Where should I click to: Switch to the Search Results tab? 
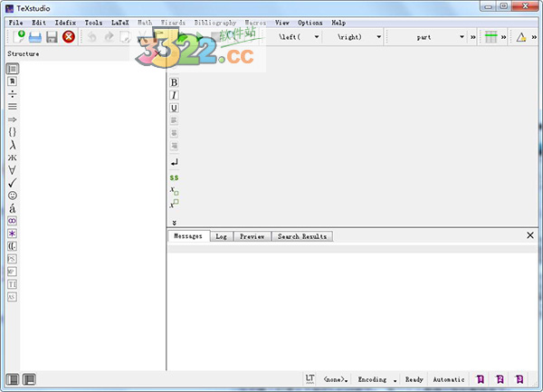[x=302, y=236]
